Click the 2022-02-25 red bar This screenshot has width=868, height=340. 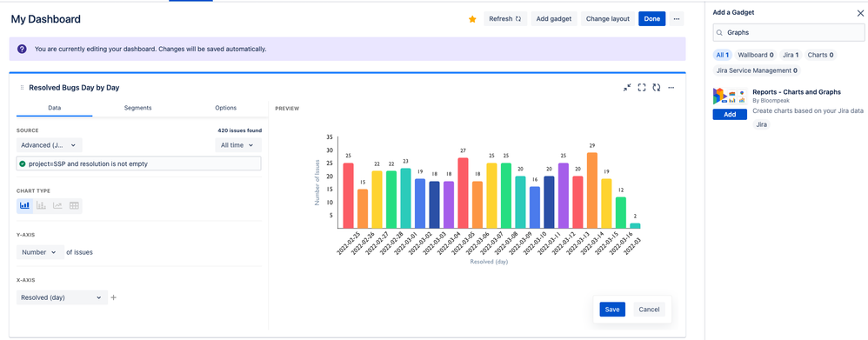348,196
